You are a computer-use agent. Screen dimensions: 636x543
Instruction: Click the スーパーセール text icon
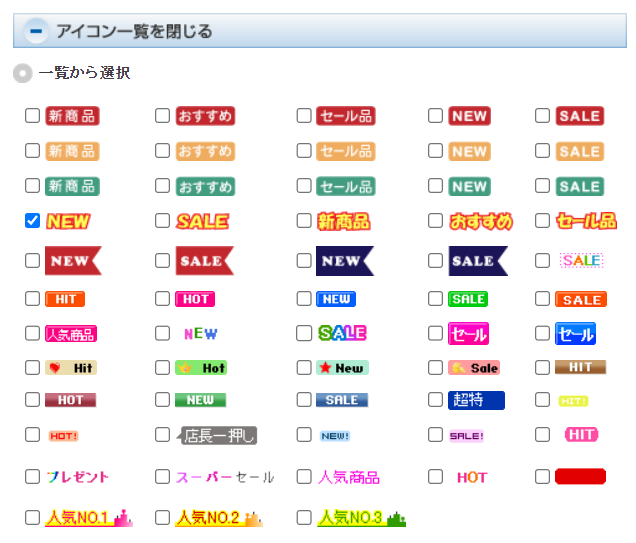point(225,477)
